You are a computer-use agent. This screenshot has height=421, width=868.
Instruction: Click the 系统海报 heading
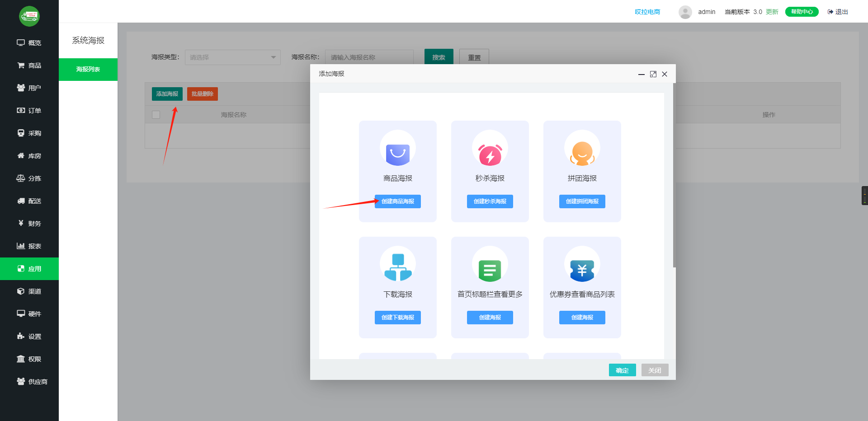(88, 41)
